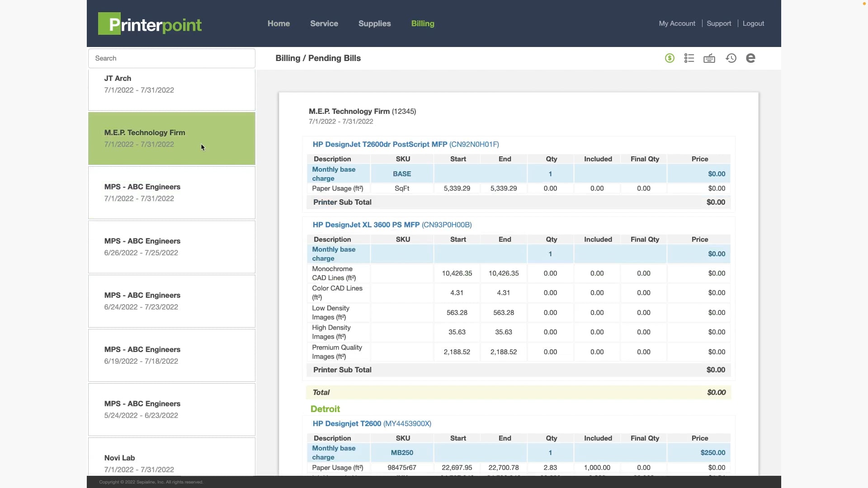Select MPS - ABC Engineers 6/19/2022 - 7/18/2022 bill
The width and height of the screenshot is (868, 488).
[172, 355]
